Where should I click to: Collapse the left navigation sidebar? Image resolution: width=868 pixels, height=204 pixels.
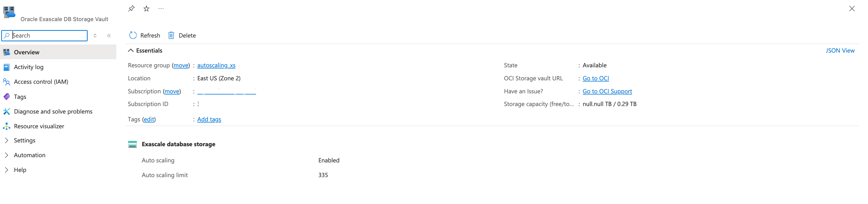click(109, 35)
